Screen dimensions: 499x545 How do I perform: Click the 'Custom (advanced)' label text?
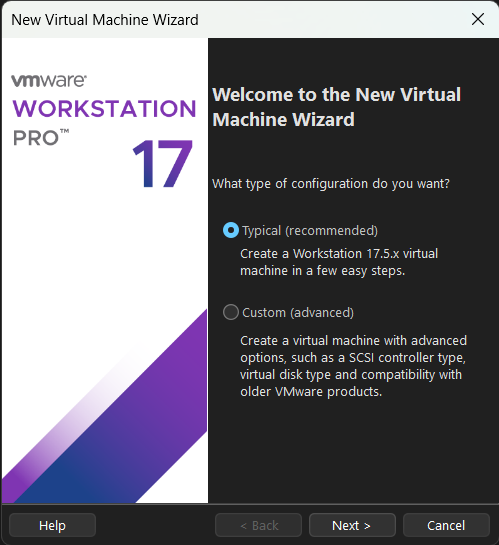pos(298,313)
